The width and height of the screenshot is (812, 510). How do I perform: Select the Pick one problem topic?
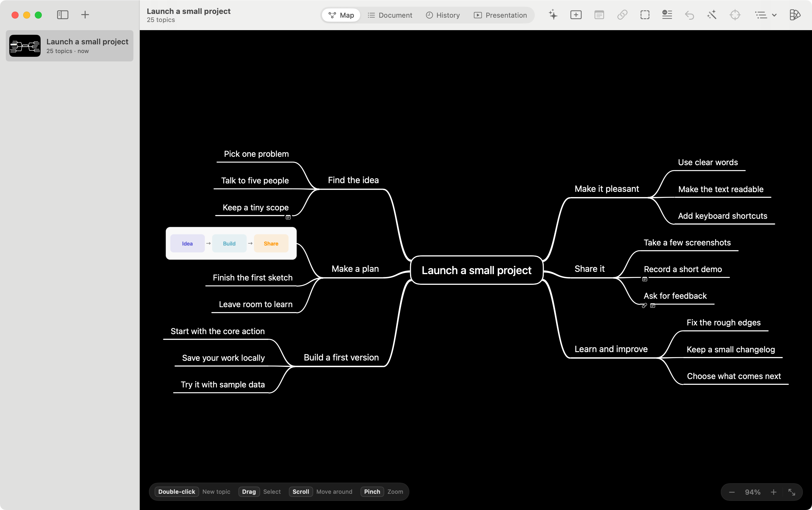pos(256,154)
